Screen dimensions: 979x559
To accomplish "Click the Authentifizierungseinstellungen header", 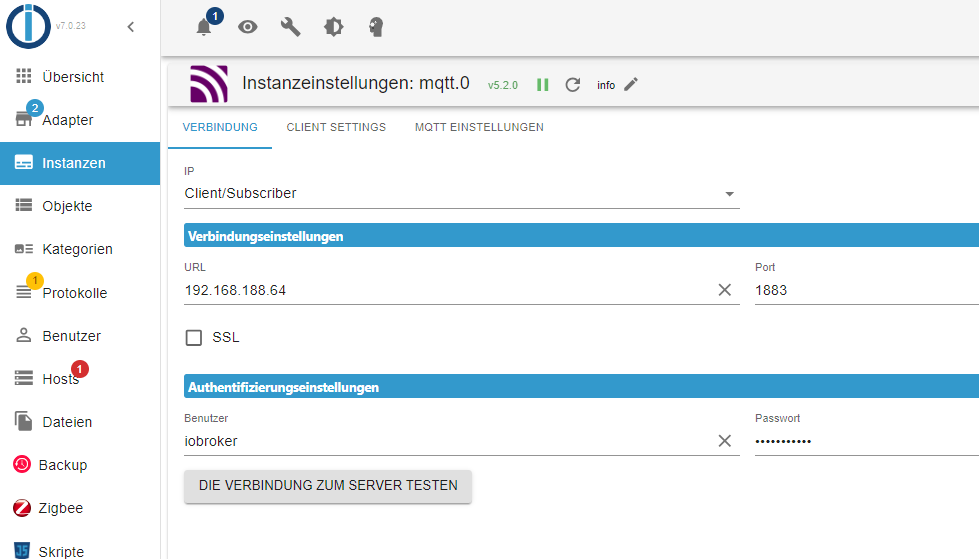I will 581,387.
